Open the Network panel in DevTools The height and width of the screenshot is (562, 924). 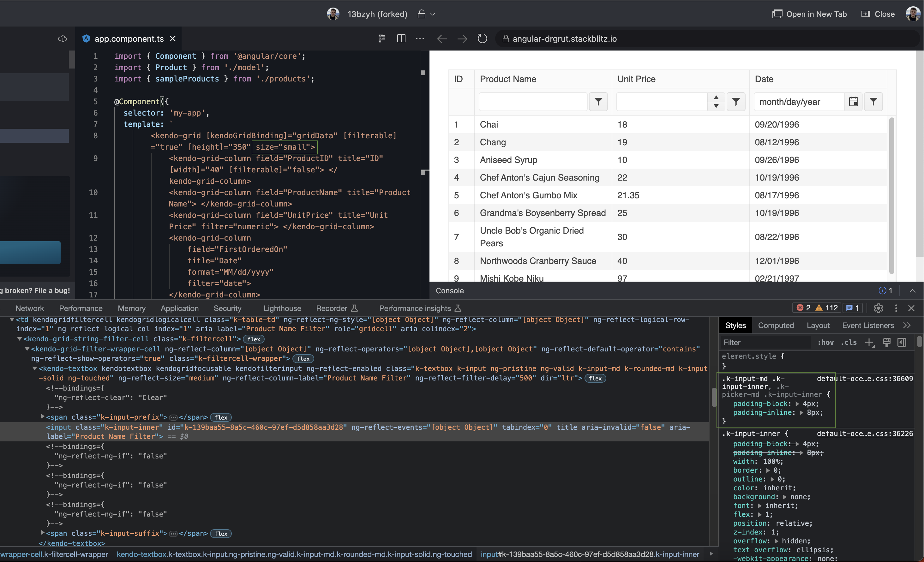point(30,308)
